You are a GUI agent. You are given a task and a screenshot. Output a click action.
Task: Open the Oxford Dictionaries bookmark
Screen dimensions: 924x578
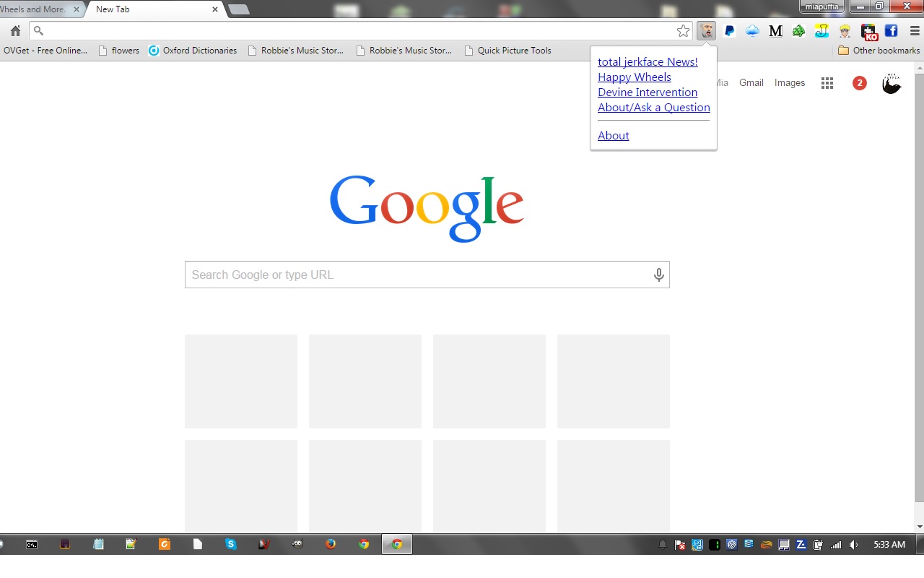[193, 51]
